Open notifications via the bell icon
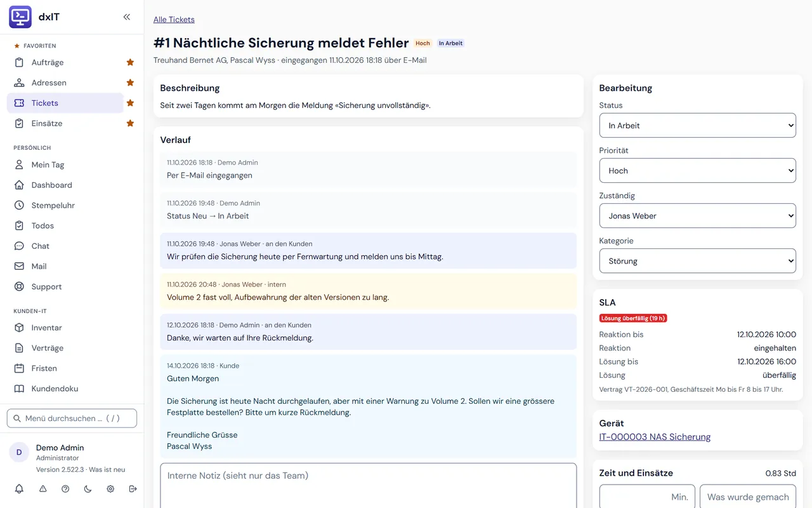 (19, 489)
